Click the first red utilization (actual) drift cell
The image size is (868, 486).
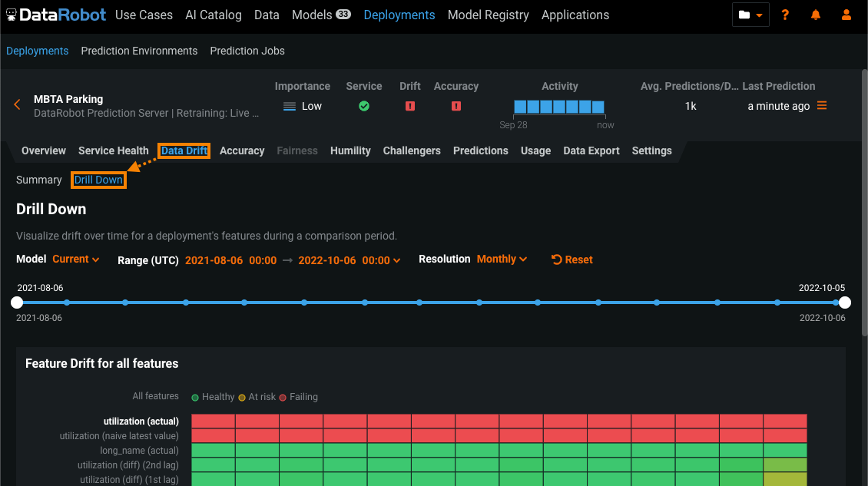tap(213, 421)
